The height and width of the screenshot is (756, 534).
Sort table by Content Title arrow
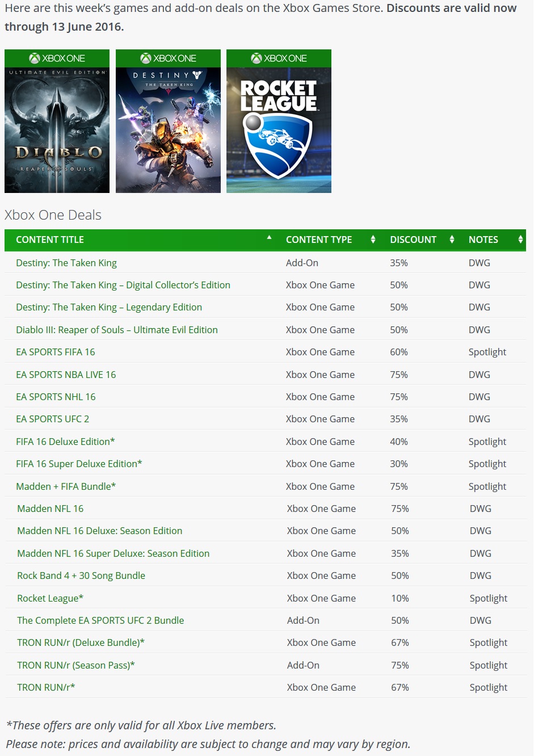269,238
